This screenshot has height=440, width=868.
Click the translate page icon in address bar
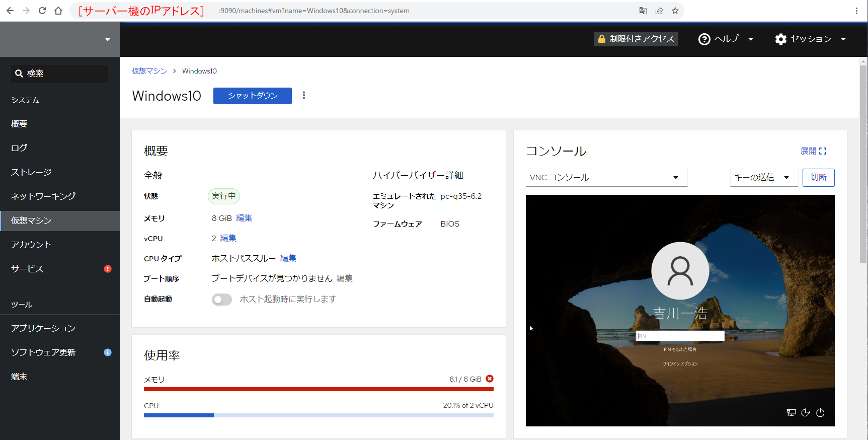coord(643,11)
